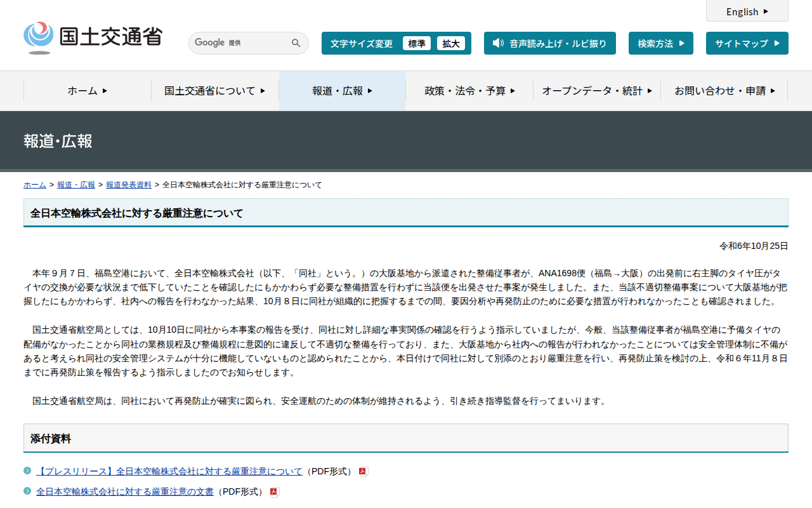Switch the site language to English
The width and height of the screenshot is (812, 508).
click(x=747, y=11)
